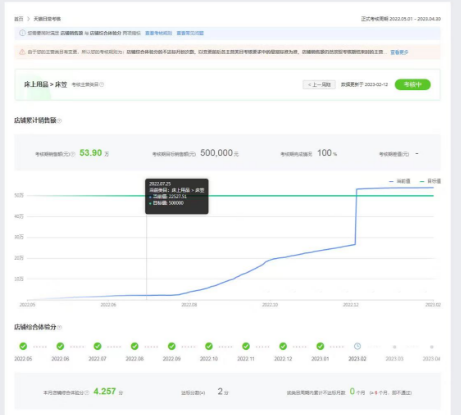
Task: Click the 首页 breadcrumb link
Action: pos(19,19)
